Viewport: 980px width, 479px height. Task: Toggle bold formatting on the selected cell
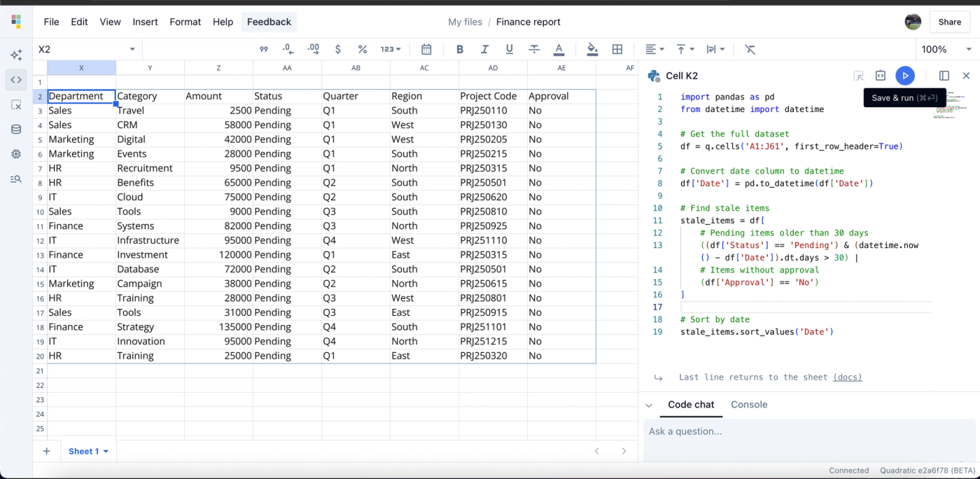(x=459, y=49)
